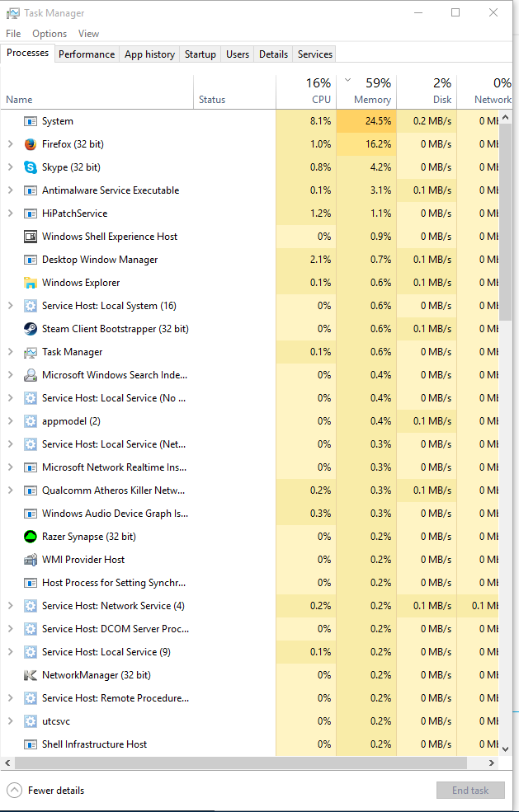
Task: Expand the Antimalware Service Executable row
Action: pyautogui.click(x=11, y=190)
